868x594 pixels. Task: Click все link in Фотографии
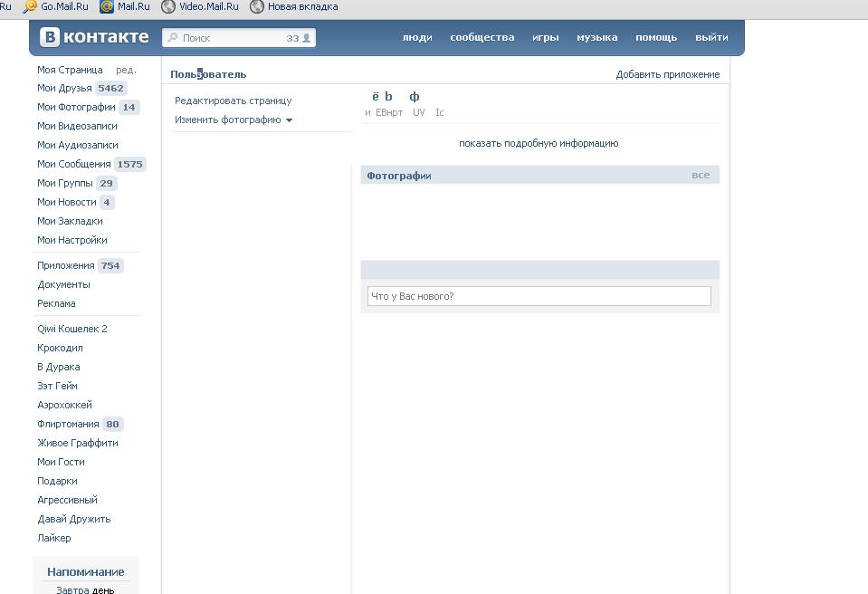(x=701, y=175)
